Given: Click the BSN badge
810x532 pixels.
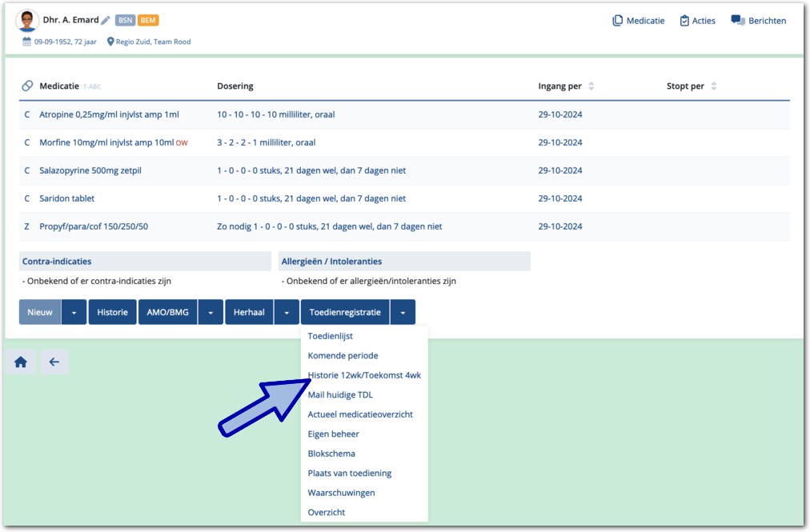Looking at the screenshot, I should coord(125,21).
